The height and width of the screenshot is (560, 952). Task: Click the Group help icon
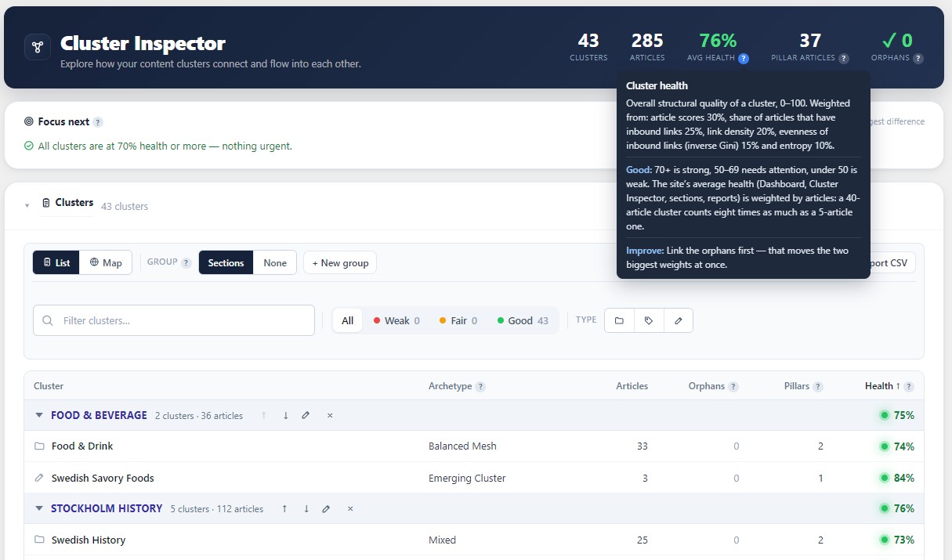[186, 263]
